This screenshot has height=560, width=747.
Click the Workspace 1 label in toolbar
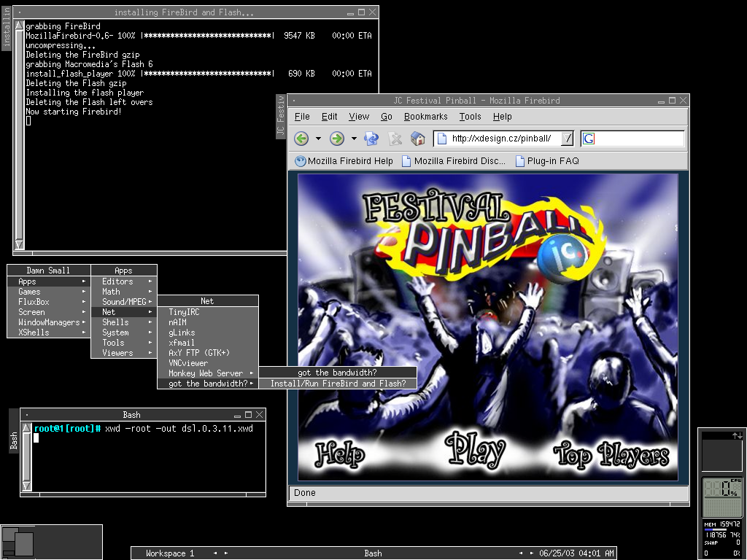pos(170,553)
